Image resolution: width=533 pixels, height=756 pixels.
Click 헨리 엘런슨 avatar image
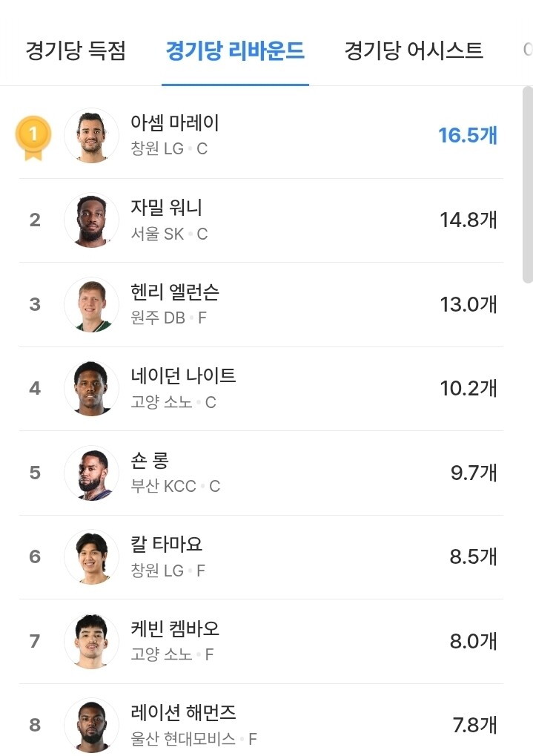(91, 304)
